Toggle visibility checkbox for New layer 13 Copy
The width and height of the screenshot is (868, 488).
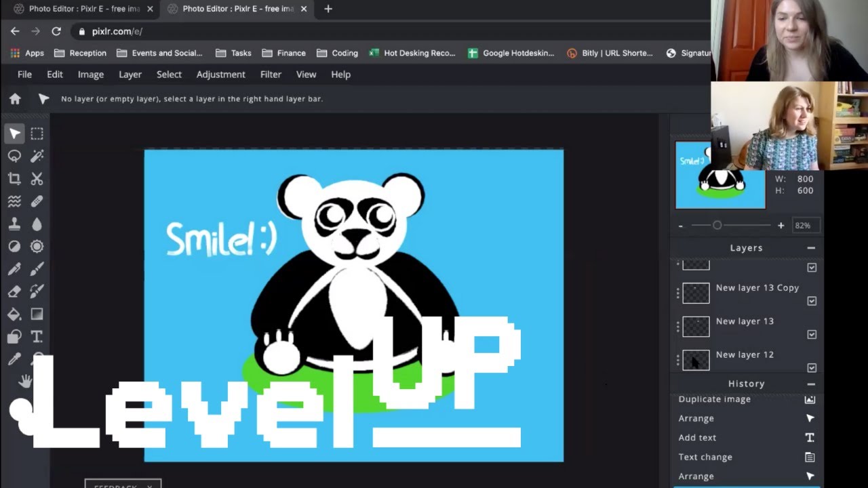tap(812, 301)
